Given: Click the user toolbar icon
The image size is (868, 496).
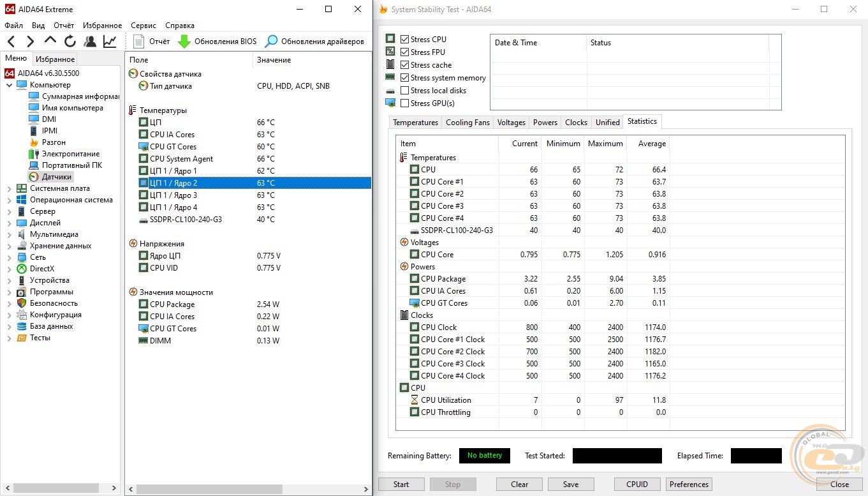Looking at the screenshot, I should click(90, 41).
